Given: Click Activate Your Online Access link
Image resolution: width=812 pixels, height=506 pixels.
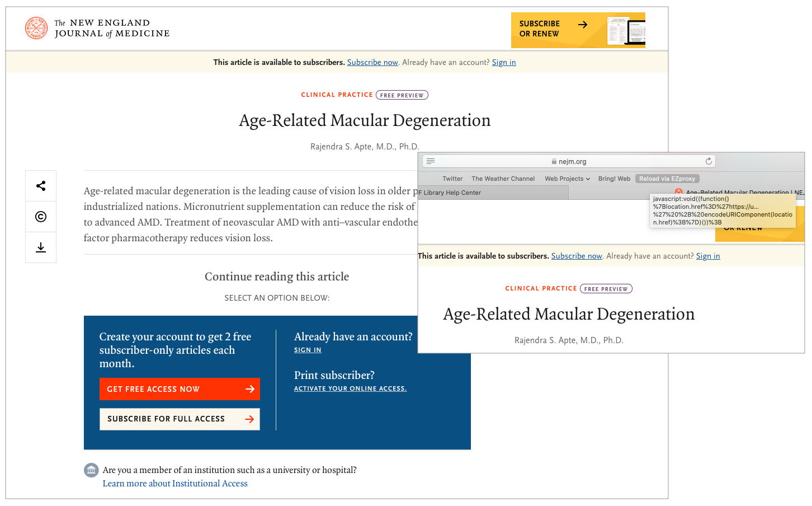Looking at the screenshot, I should tap(351, 388).
